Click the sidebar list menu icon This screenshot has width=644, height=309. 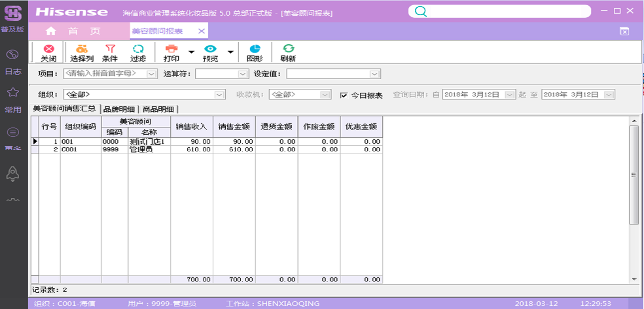point(13,132)
